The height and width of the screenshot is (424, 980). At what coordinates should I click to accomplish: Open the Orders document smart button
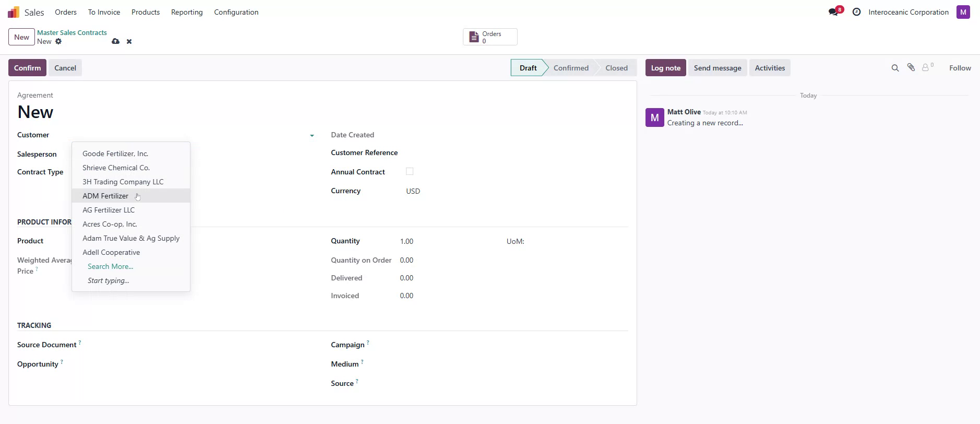click(x=490, y=37)
